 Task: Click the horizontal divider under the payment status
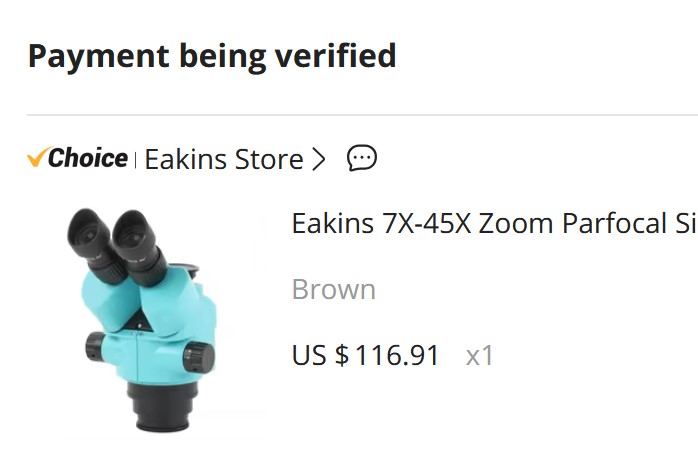[x=362, y=115]
